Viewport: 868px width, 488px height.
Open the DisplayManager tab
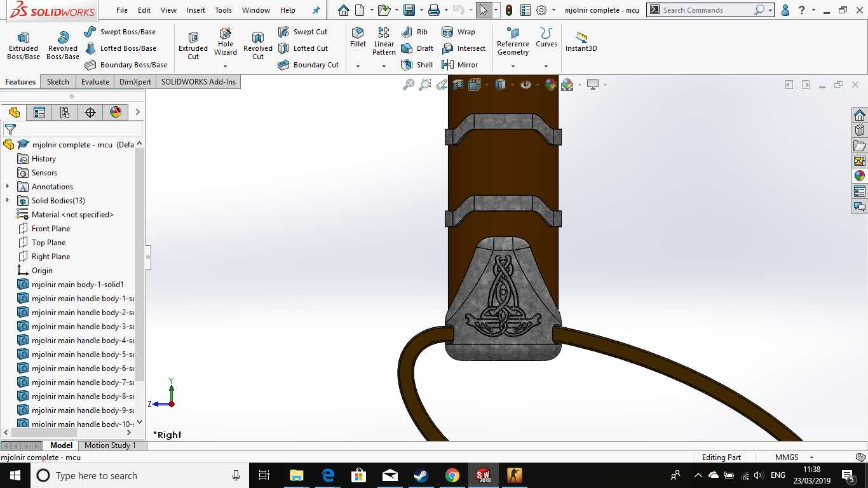coord(116,112)
